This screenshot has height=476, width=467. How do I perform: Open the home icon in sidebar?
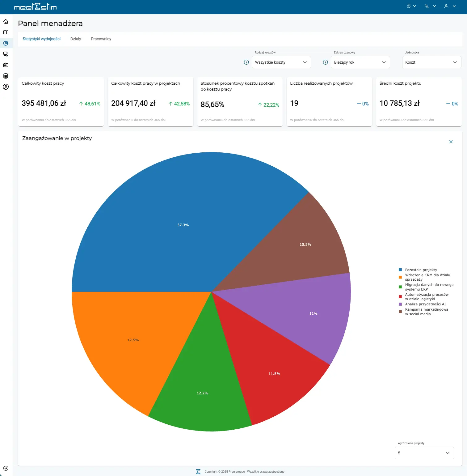coord(6,22)
